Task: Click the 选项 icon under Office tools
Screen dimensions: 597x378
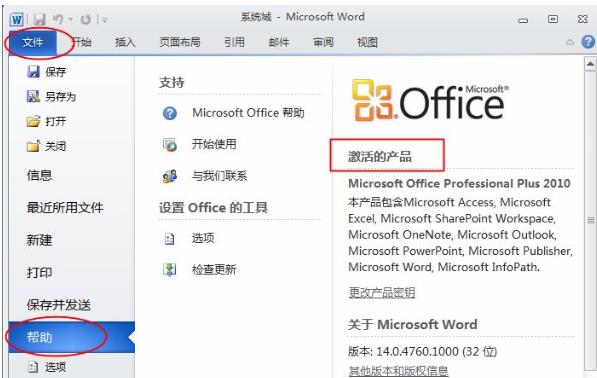Action: click(169, 239)
